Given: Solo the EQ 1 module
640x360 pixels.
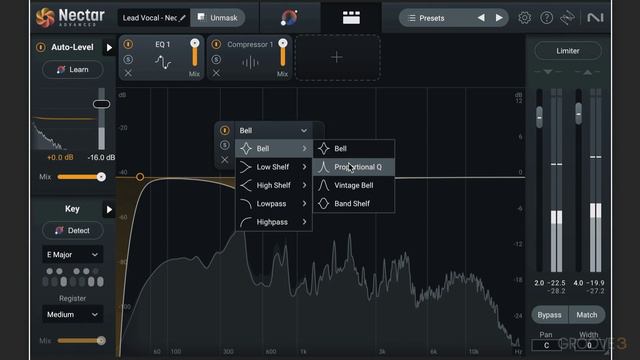Looking at the screenshot, I should click(x=128, y=60).
